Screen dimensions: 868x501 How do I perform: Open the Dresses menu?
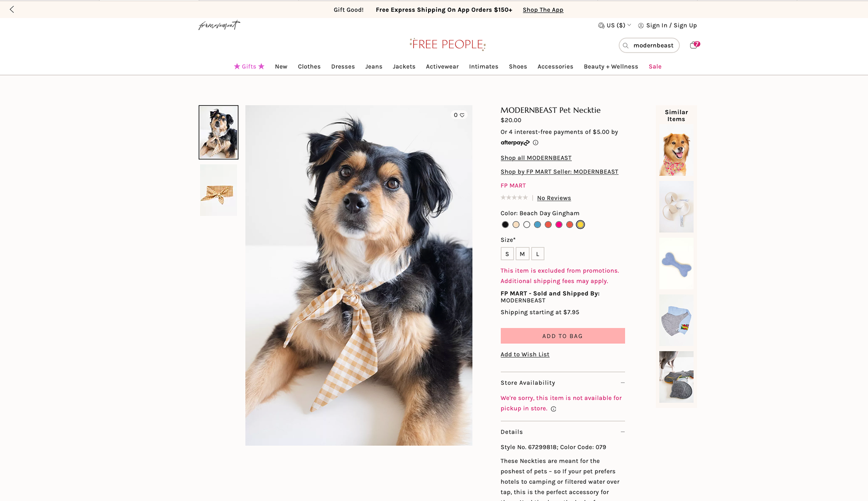(x=343, y=66)
